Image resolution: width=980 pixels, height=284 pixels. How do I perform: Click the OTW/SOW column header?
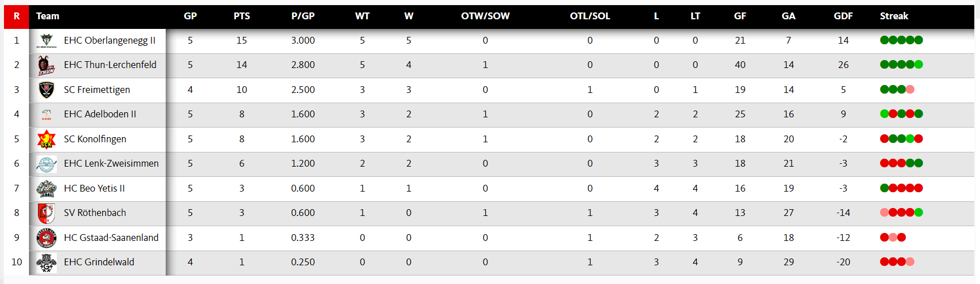pos(485,16)
